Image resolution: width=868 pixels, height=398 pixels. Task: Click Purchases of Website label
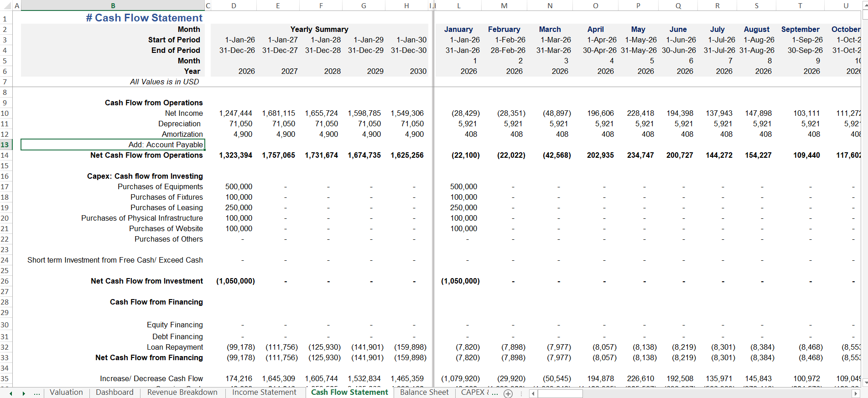[x=166, y=228]
